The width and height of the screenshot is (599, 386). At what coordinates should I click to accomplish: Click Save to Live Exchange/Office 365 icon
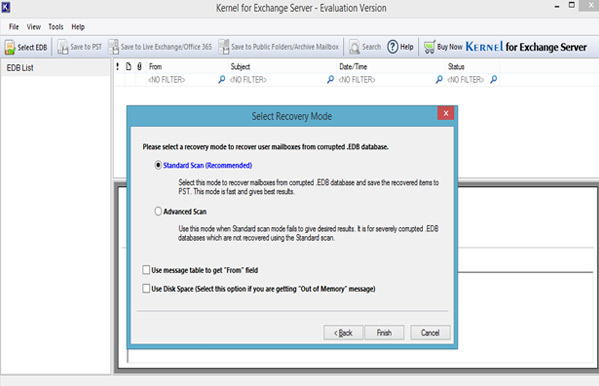tap(113, 47)
